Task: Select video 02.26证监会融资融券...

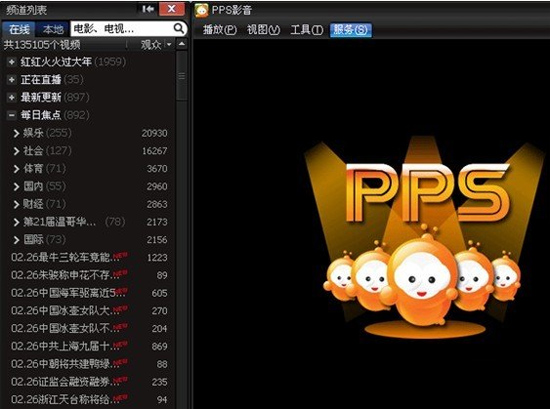Action: (65, 382)
